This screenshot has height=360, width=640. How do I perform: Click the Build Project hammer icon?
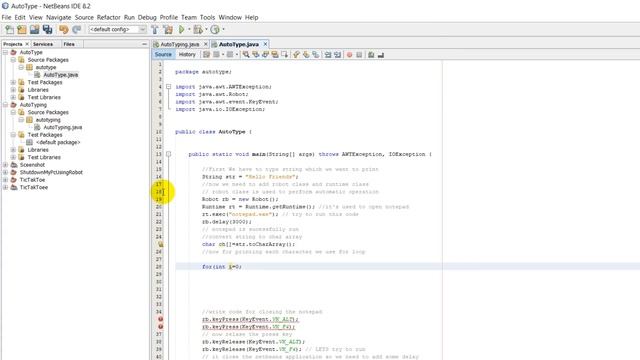click(155, 29)
